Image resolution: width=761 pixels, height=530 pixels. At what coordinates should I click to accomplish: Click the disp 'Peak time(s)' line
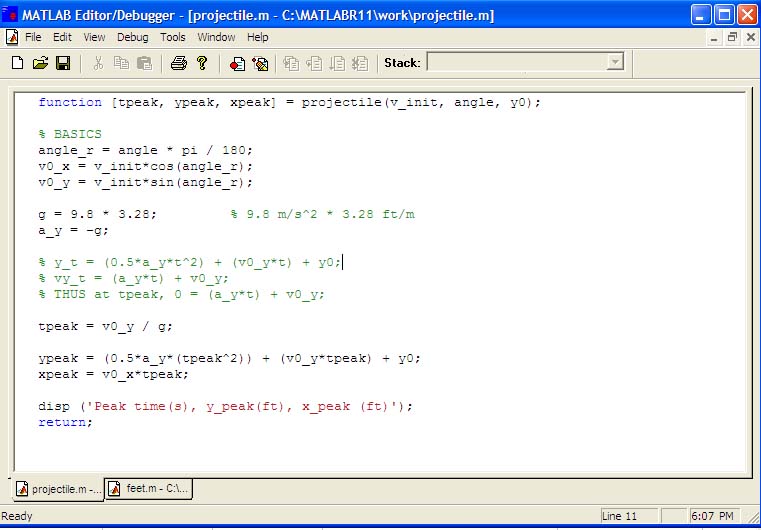click(226, 406)
